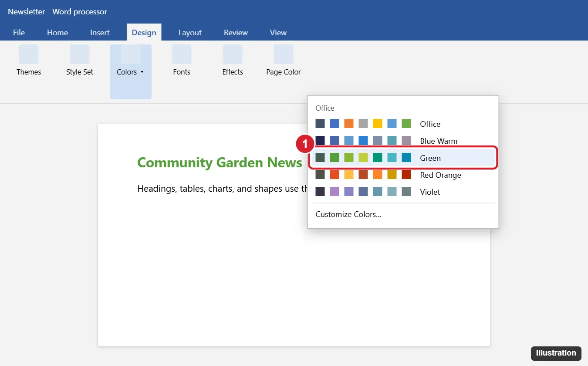This screenshot has width=588, height=366.
Task: Choose the Office color scheme label
Action: coord(430,124)
